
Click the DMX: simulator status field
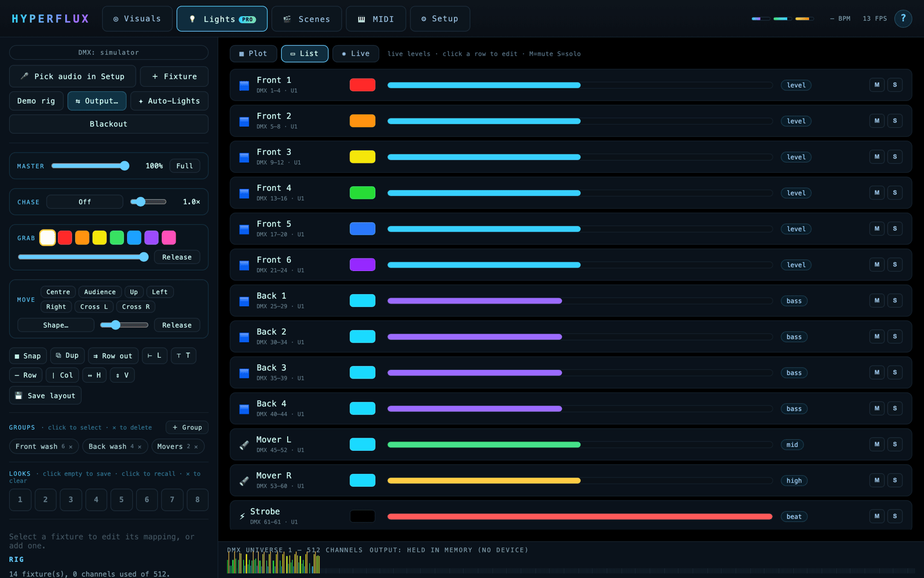pos(109,52)
